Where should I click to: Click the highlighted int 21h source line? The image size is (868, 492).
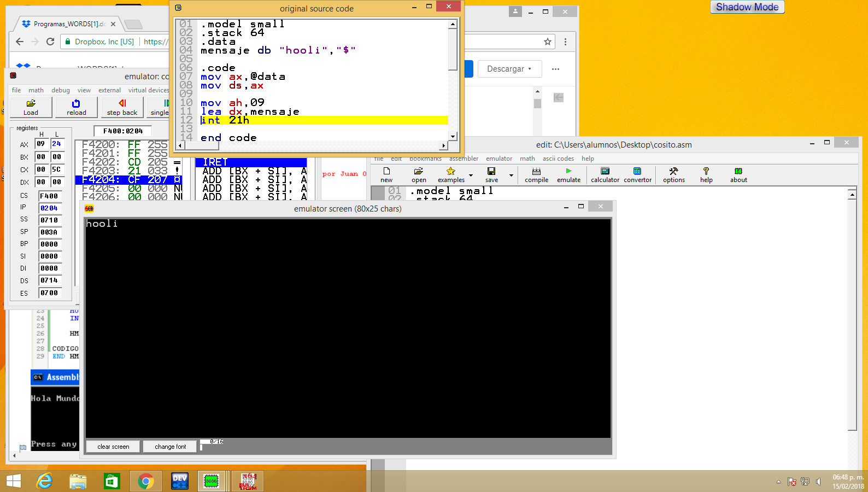(x=324, y=120)
